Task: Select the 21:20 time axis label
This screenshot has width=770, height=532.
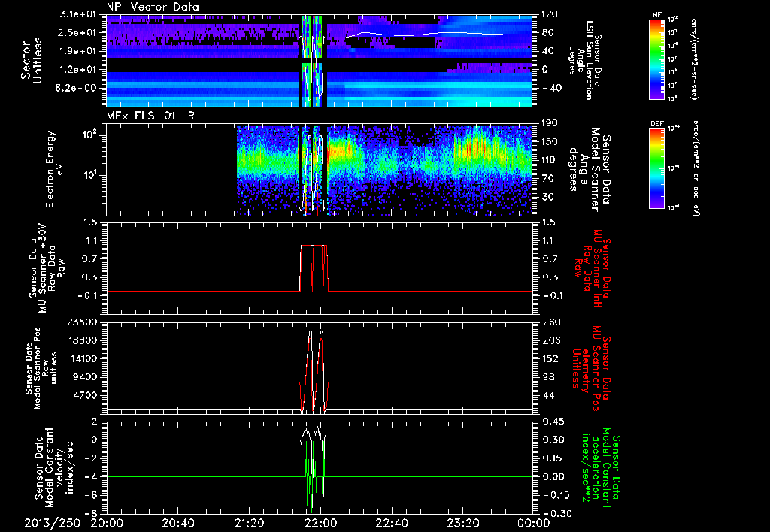Action: (249, 523)
